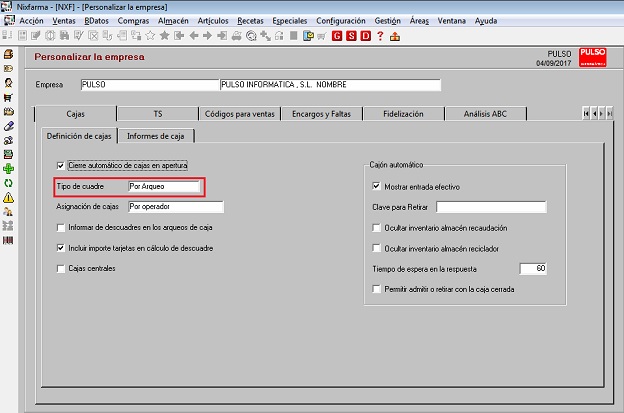Click the red S toolbar icon

(351, 36)
